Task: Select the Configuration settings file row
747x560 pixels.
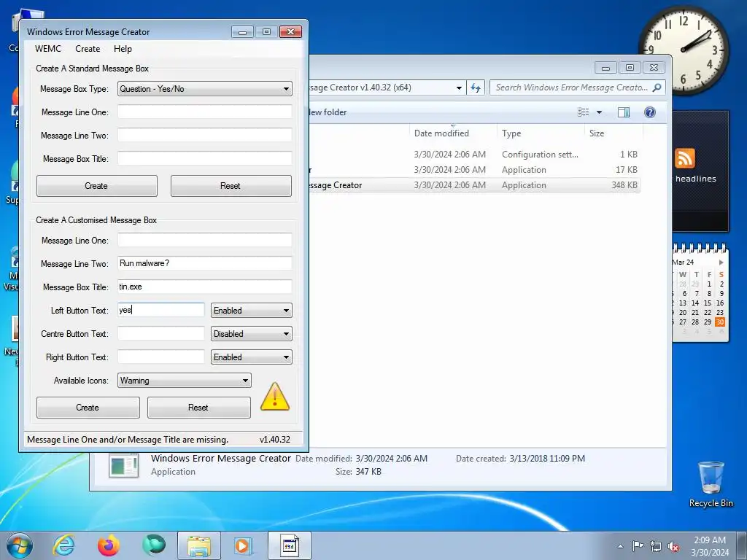Action: [x=474, y=155]
